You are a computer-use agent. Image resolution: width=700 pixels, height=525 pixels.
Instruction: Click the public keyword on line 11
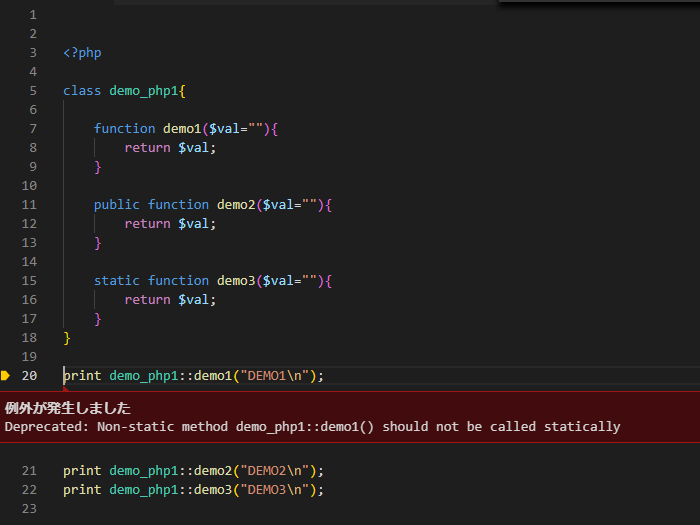(x=117, y=205)
